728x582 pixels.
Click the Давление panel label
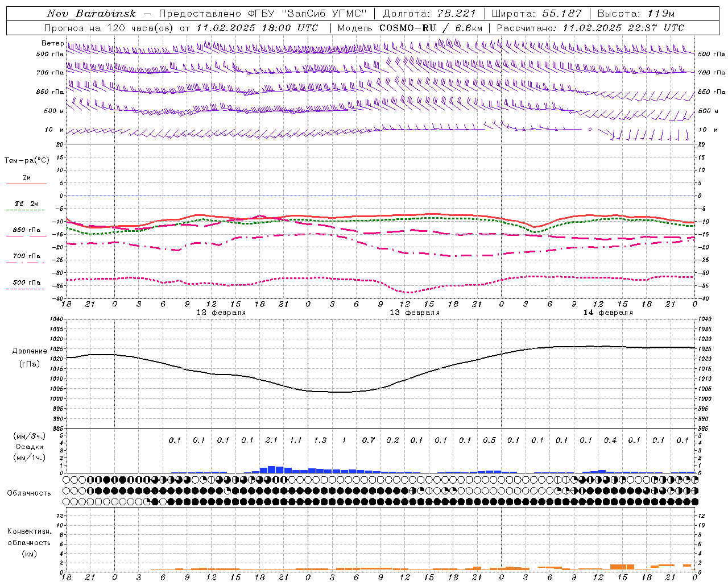30,351
